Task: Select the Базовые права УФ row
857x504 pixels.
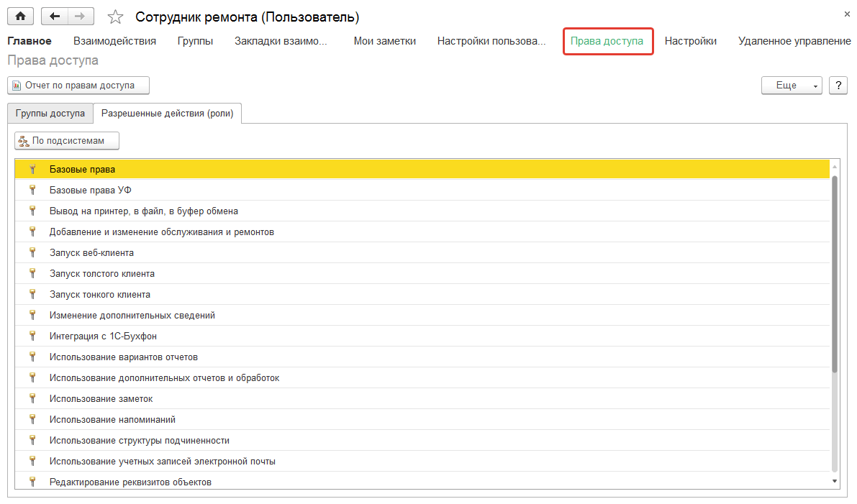Action: 422,190
